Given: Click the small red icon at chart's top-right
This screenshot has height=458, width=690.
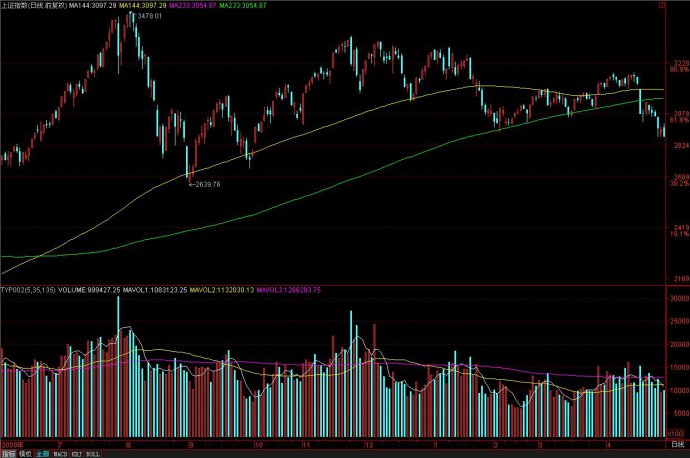Looking at the screenshot, I should click(661, 5).
